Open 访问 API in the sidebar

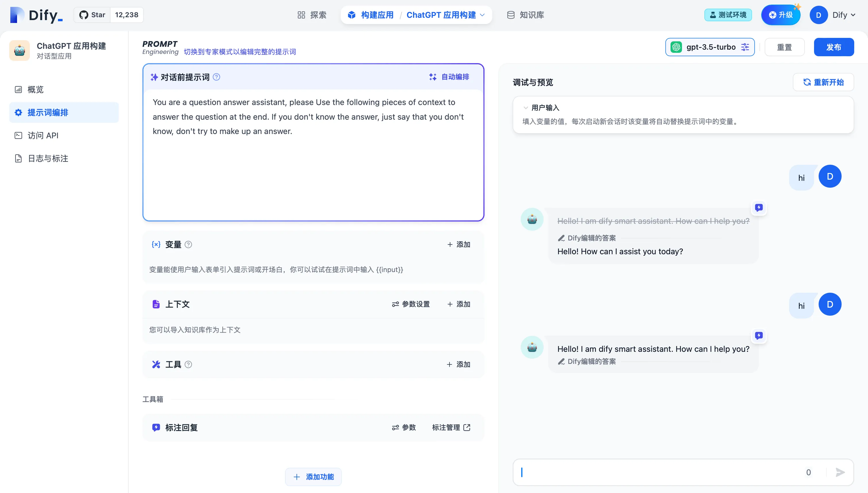tap(43, 135)
